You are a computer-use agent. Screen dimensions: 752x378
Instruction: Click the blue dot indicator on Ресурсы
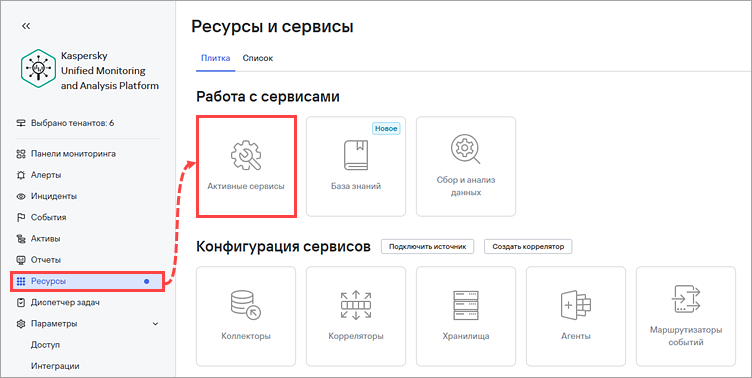click(147, 282)
